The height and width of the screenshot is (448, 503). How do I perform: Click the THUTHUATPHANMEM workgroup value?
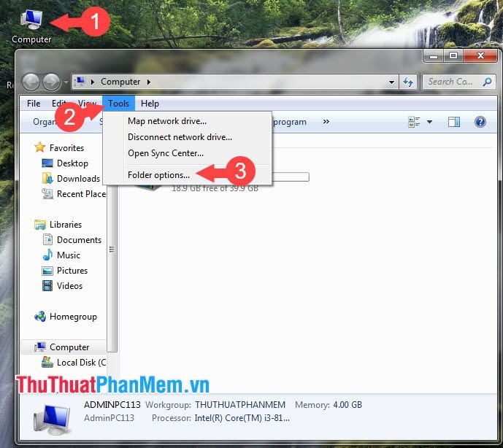coord(240,405)
